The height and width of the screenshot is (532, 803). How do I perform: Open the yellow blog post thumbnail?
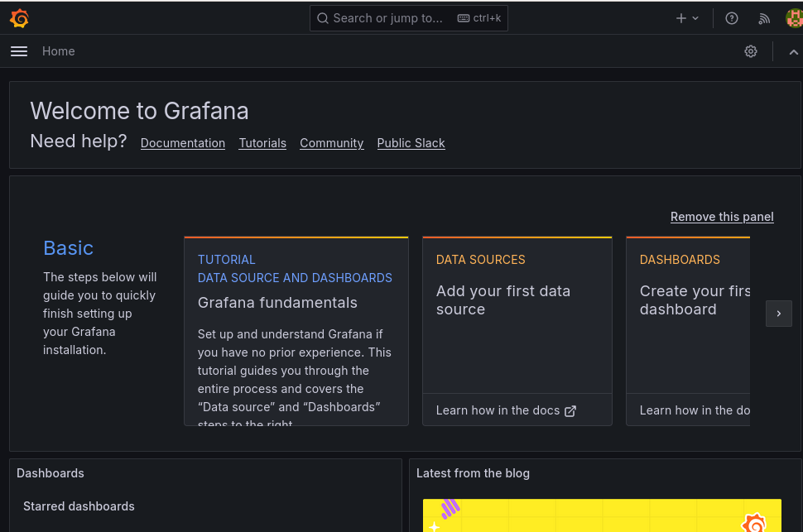pyautogui.click(x=602, y=515)
